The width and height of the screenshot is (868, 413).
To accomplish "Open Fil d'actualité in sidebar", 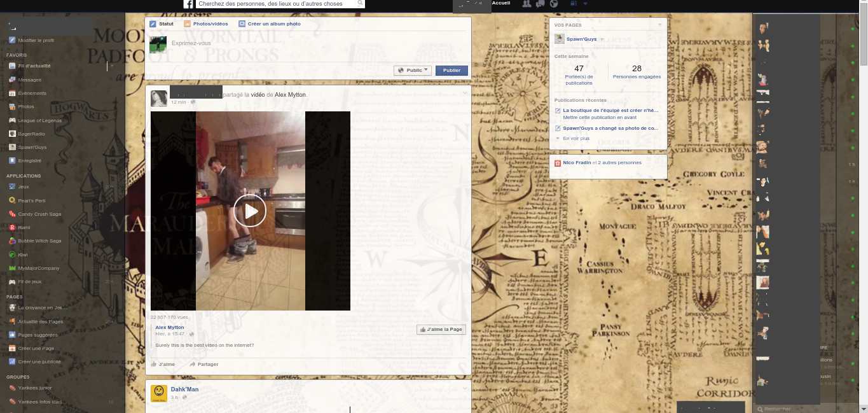I will (34, 66).
